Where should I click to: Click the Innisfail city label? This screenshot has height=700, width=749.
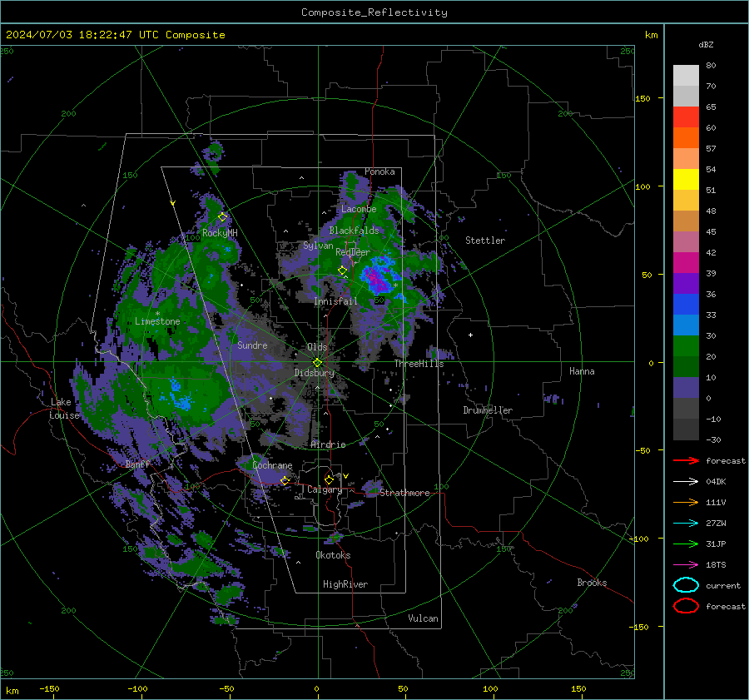click(335, 301)
